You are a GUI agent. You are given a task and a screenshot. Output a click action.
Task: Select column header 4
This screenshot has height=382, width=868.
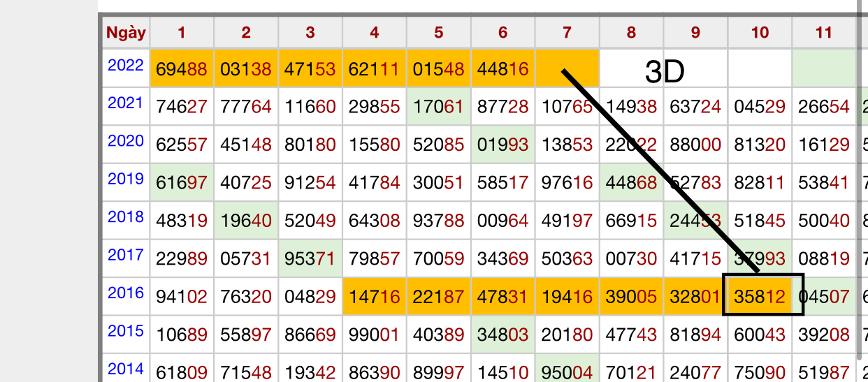tap(375, 32)
